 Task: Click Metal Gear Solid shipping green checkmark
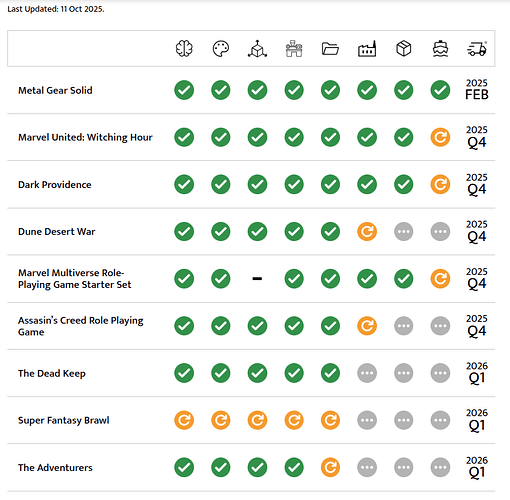click(x=440, y=90)
